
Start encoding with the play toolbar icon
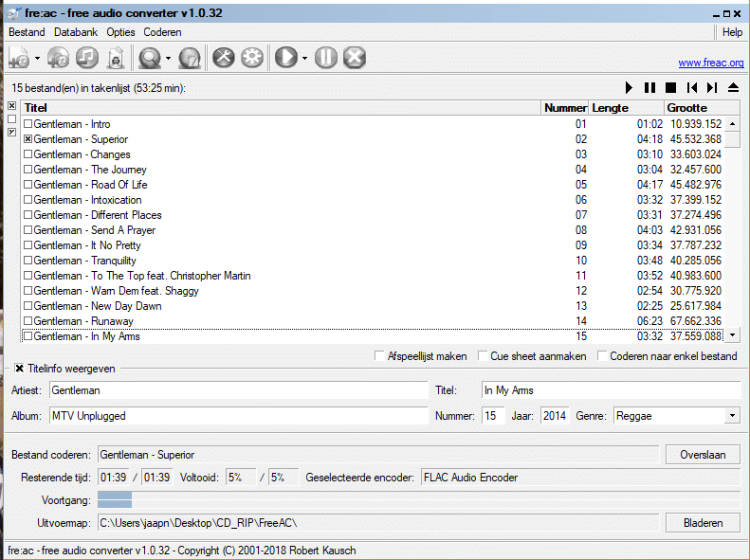click(286, 58)
